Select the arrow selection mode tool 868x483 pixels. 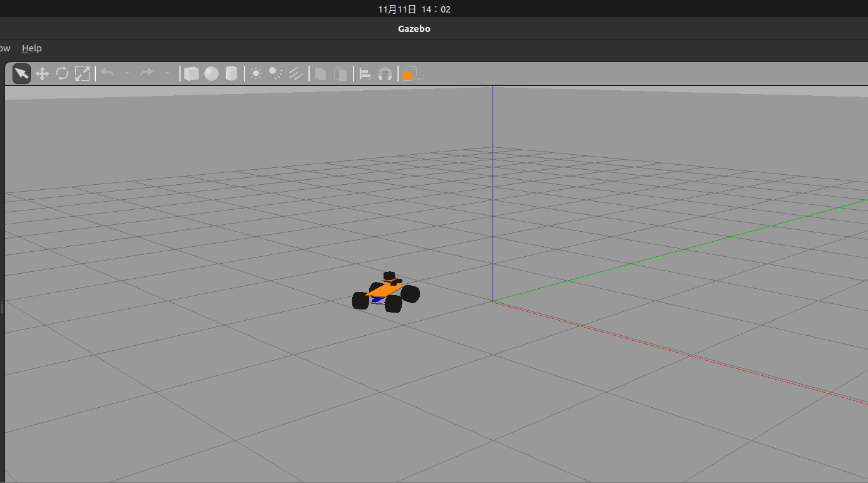click(21, 74)
